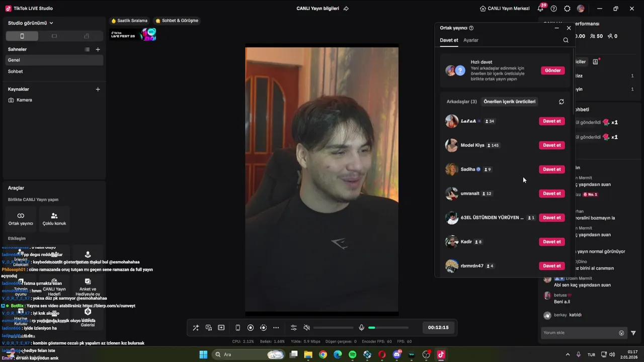This screenshot has height=362, width=644.
Task: Switch to the Arkadaşlar (3) tab
Action: (461, 102)
